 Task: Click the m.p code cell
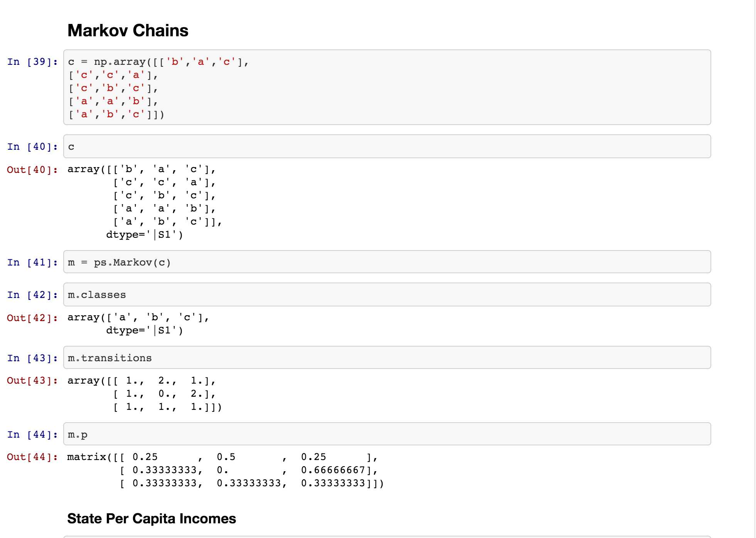(387, 434)
